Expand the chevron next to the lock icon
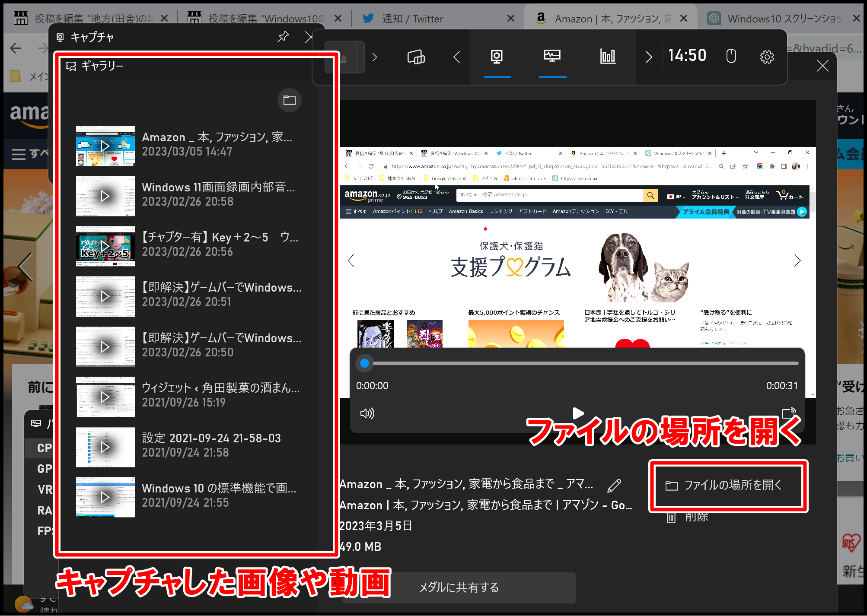 375,57
